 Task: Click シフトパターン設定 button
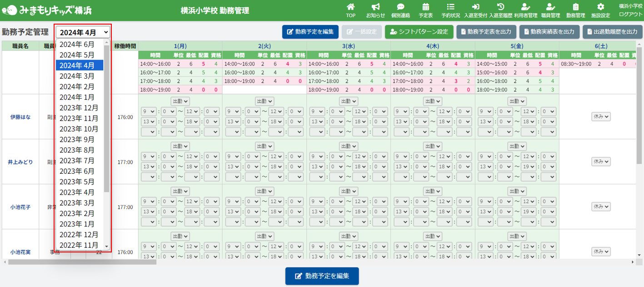419,32
